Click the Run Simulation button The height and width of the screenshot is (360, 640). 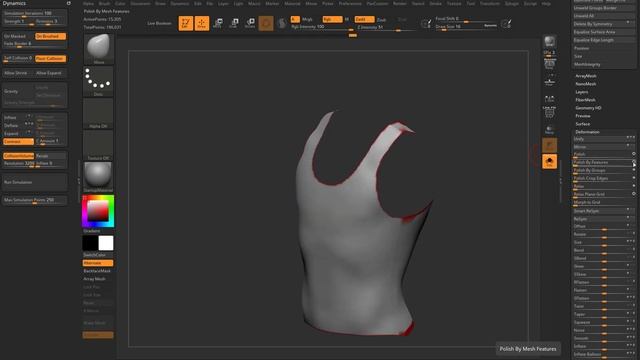click(35, 182)
